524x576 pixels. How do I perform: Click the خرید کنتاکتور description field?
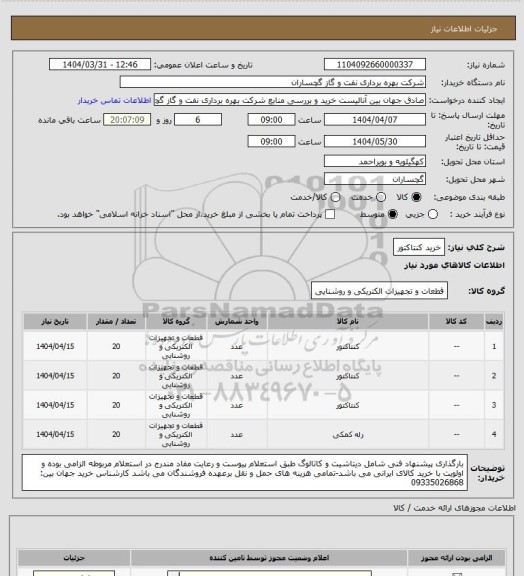pyautogui.click(x=419, y=248)
